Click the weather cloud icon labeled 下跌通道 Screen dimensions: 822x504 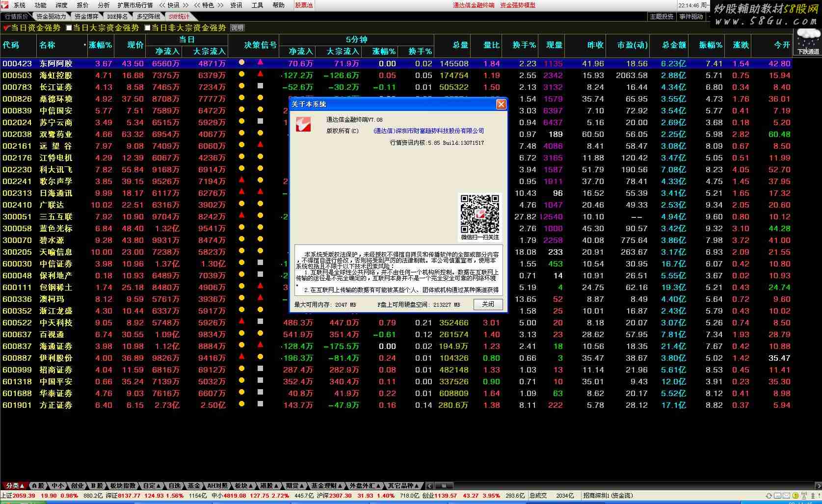(x=807, y=42)
